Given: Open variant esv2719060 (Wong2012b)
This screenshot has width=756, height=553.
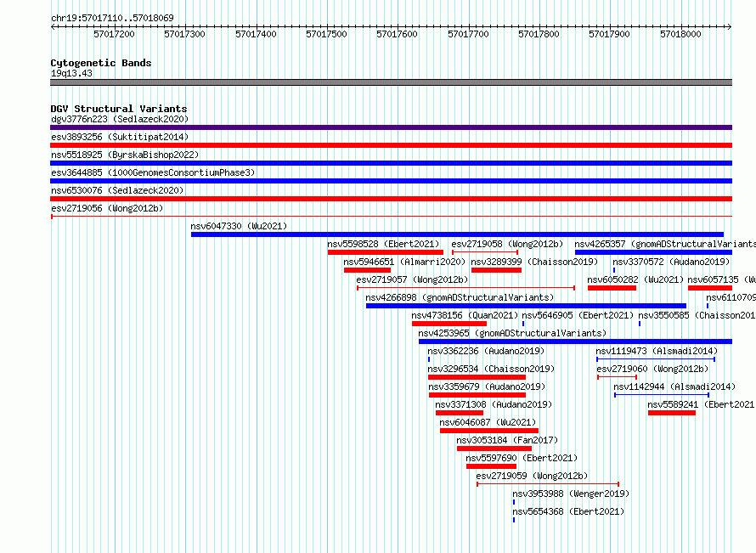Looking at the screenshot, I should click(x=652, y=369).
